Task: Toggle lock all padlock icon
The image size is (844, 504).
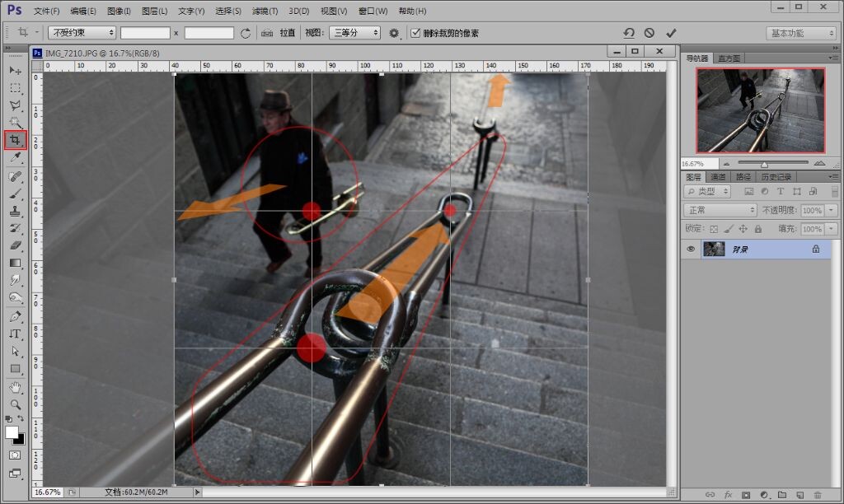Action: click(758, 229)
